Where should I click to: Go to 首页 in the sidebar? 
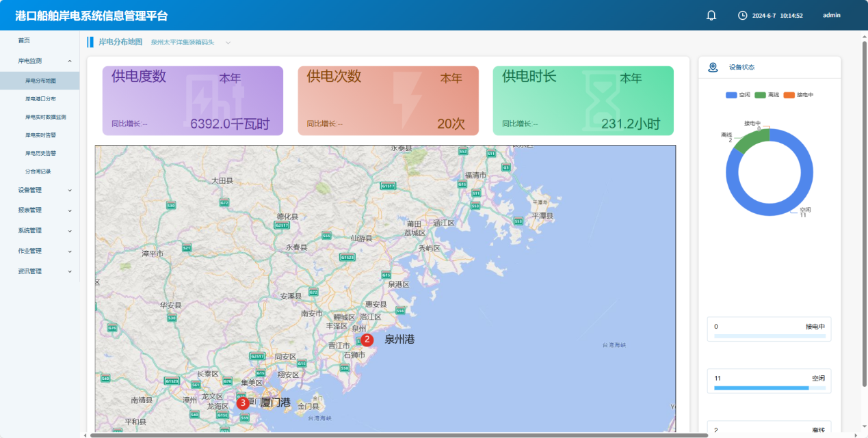24,40
